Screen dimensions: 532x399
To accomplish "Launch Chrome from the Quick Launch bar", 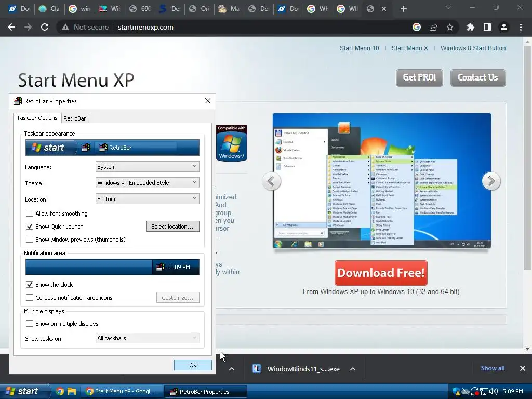I will [60, 391].
